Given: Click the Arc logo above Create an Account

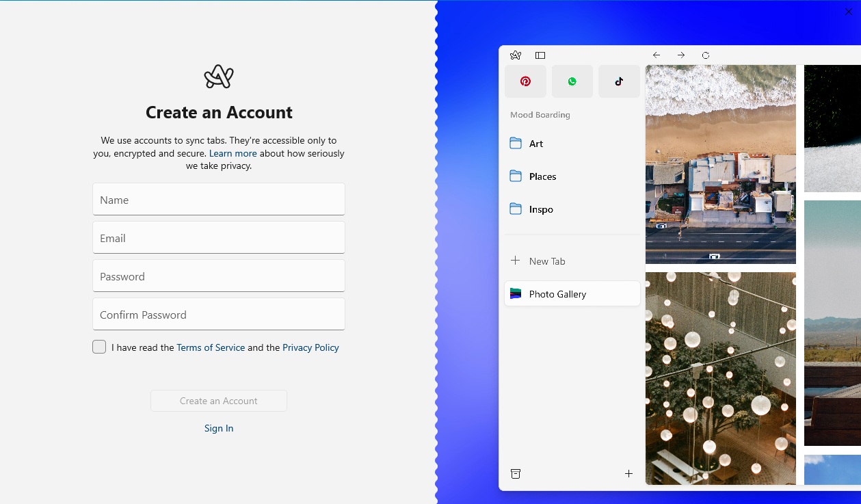Looking at the screenshot, I should click(x=219, y=77).
